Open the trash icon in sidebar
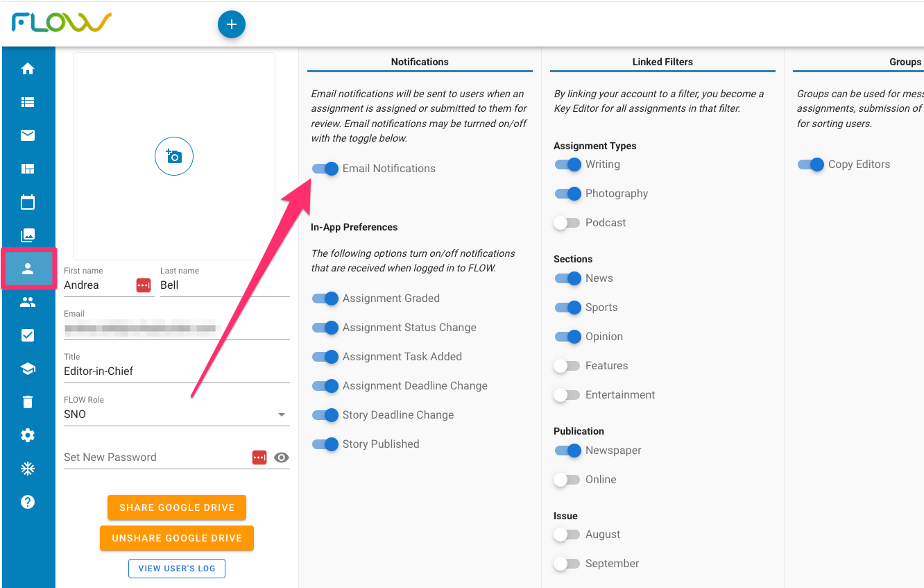 point(28,402)
